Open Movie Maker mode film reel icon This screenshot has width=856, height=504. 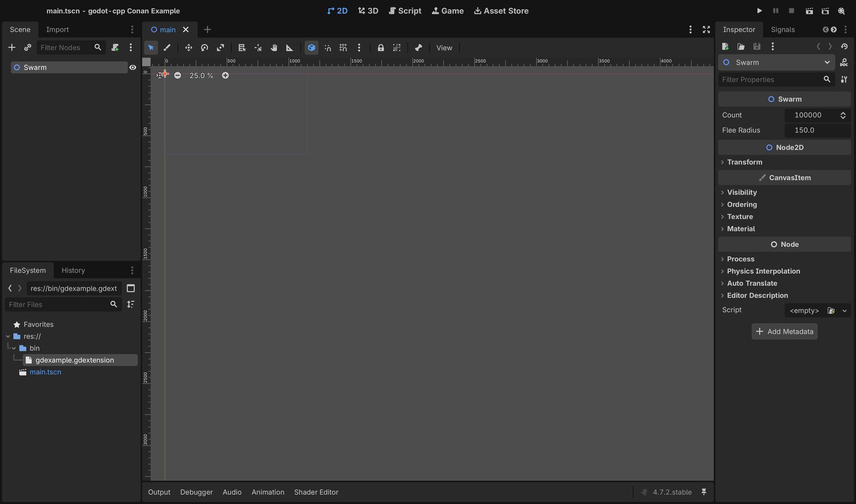[x=842, y=11]
